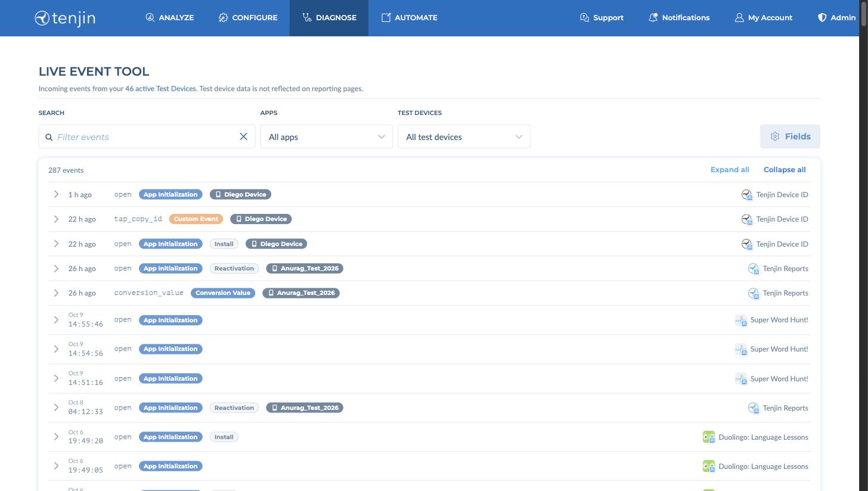This screenshot has height=491, width=868.
Task: Click Diego Device tag on 1 h ago row
Action: click(x=241, y=194)
